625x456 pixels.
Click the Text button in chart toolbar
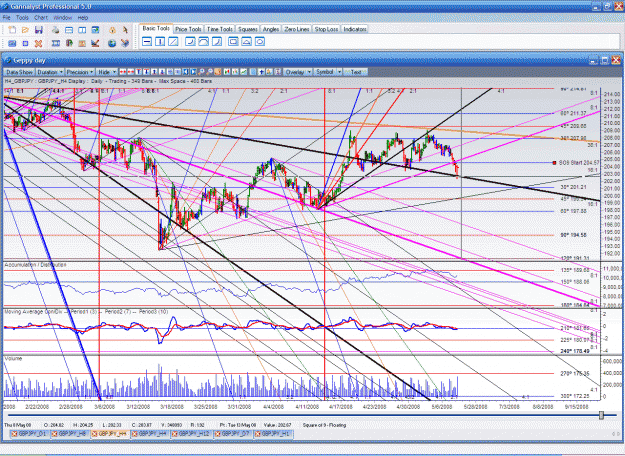[x=356, y=72]
